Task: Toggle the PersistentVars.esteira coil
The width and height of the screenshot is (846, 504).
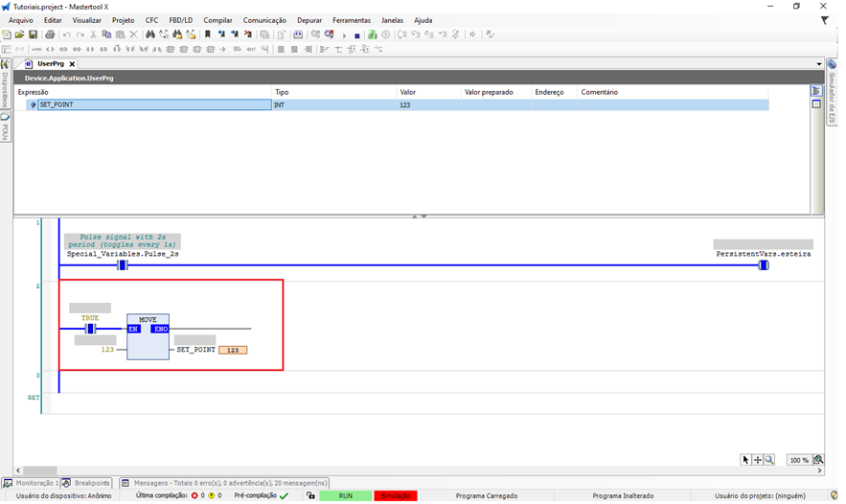Action: [x=764, y=265]
